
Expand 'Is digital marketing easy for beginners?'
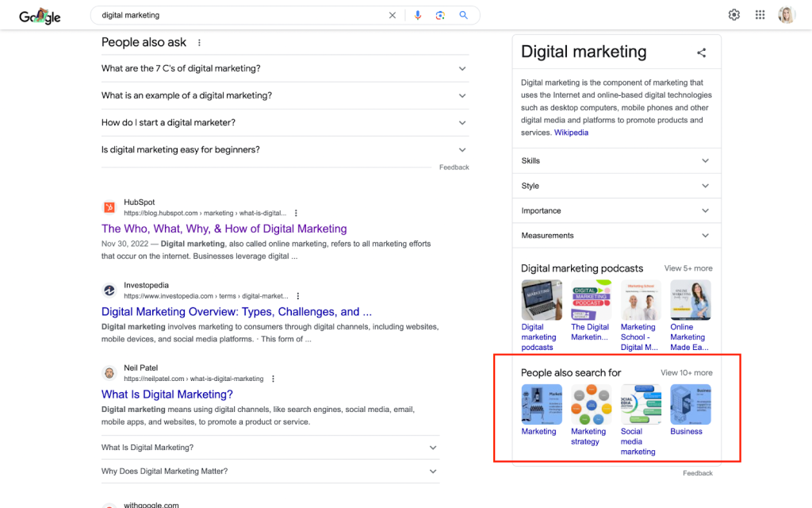click(x=285, y=150)
